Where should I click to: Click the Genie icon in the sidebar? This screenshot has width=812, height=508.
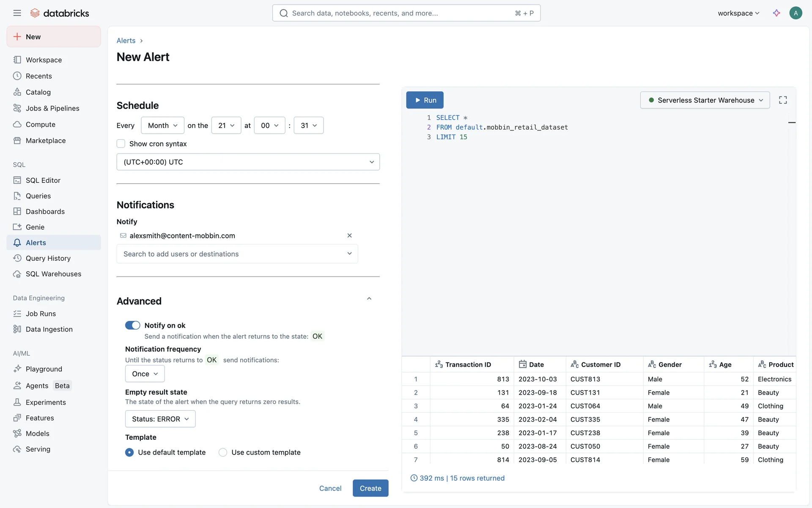coord(17,227)
